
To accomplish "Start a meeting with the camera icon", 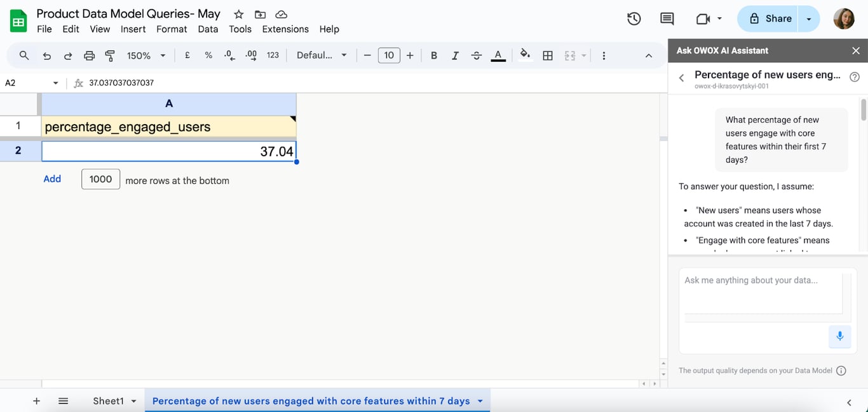I will pyautogui.click(x=703, y=19).
